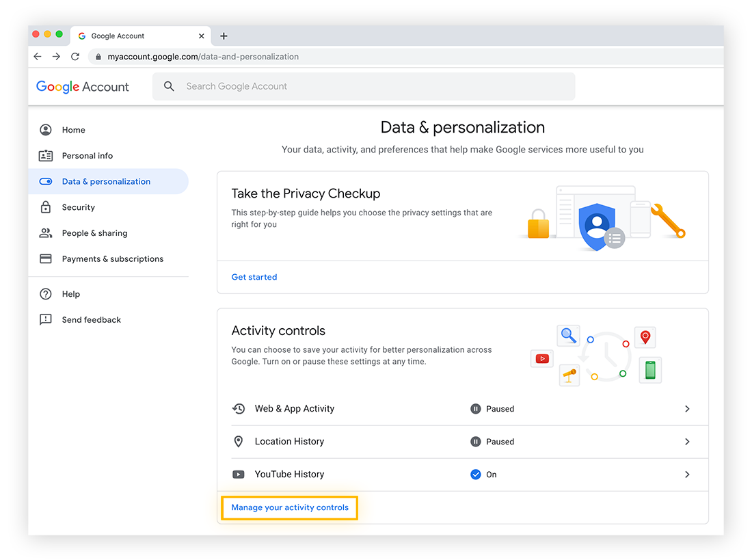The height and width of the screenshot is (560, 752).
Task: Click Get started under Privacy Checkup
Action: pyautogui.click(x=254, y=277)
